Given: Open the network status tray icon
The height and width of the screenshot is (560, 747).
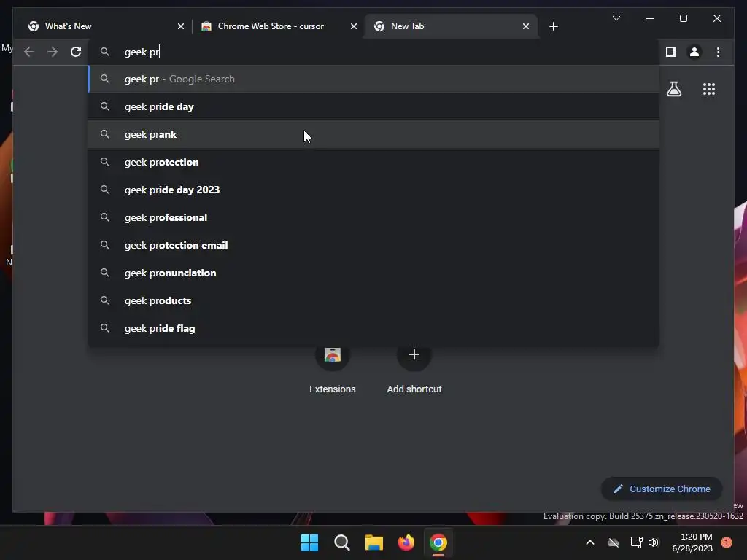Looking at the screenshot, I should 636,542.
